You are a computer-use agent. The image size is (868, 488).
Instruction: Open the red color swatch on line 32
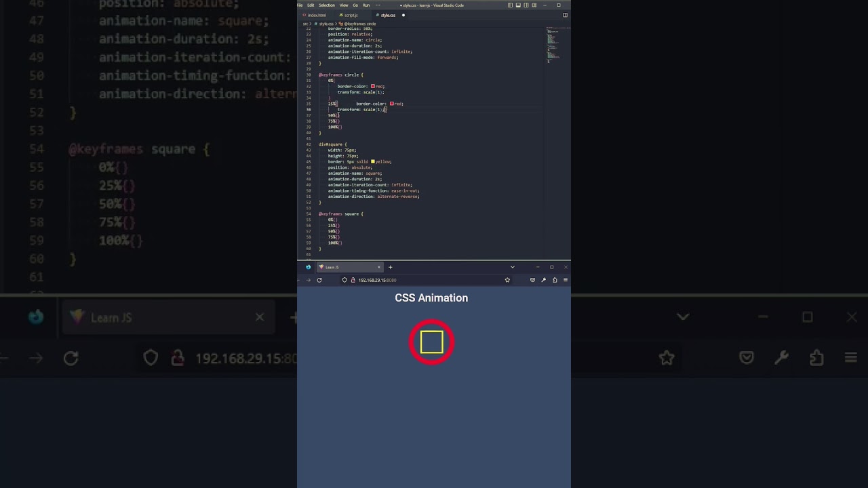pos(373,87)
